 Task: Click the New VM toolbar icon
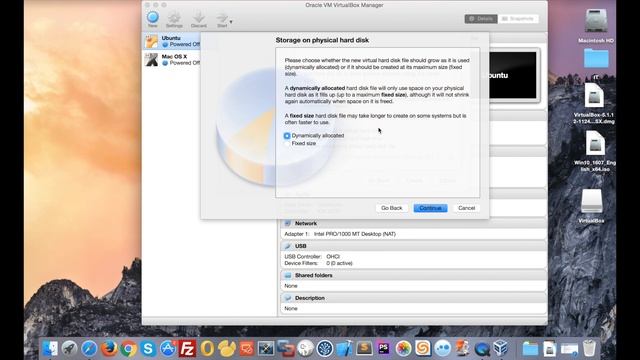click(x=153, y=19)
